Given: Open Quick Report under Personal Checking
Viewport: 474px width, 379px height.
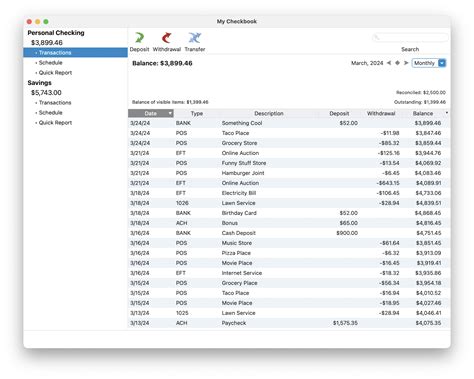Looking at the screenshot, I should (55, 73).
